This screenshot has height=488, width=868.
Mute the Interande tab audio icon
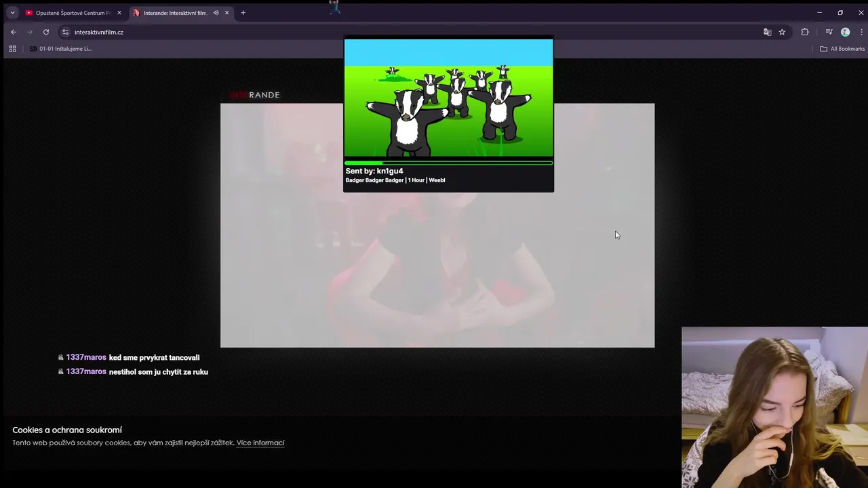[216, 12]
